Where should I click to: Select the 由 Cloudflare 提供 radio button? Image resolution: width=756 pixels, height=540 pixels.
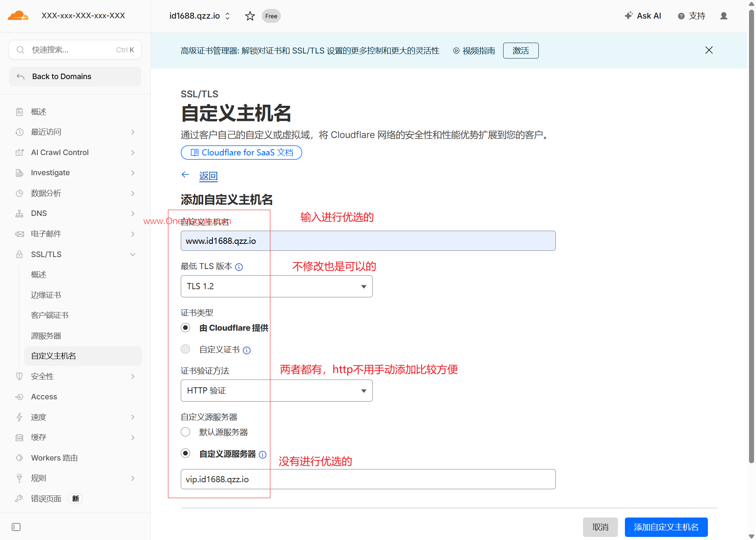185,328
